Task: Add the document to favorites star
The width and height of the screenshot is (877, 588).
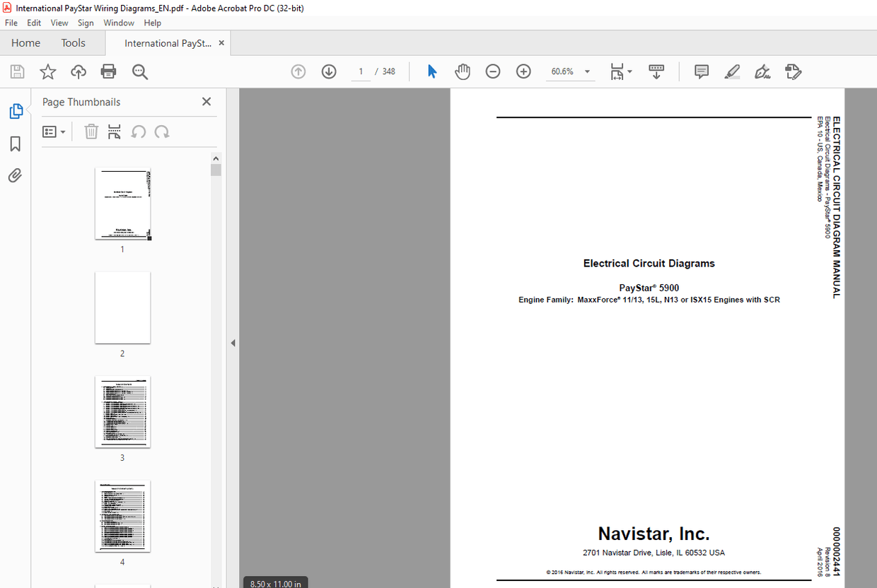Action: [47, 71]
